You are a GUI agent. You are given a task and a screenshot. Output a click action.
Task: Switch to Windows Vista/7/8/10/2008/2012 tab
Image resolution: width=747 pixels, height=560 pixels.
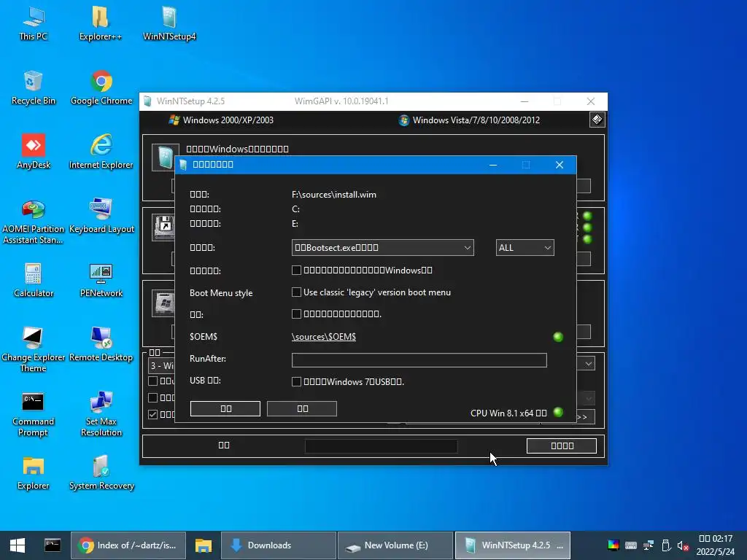[469, 120]
